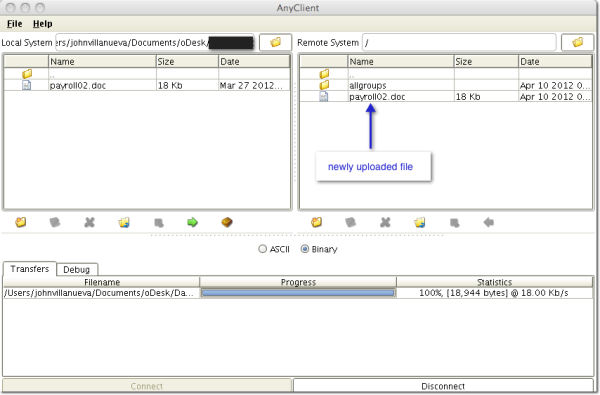
Task: Select the allgroups folder name
Action: (x=367, y=85)
